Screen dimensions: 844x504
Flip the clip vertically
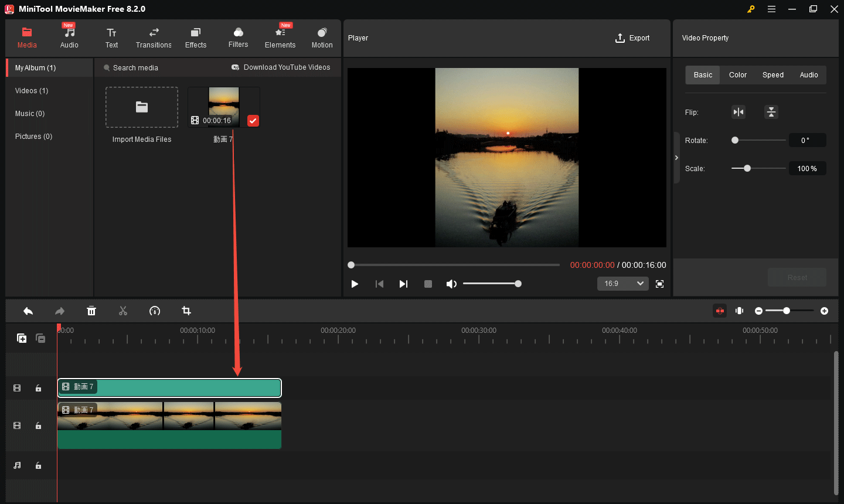click(771, 112)
